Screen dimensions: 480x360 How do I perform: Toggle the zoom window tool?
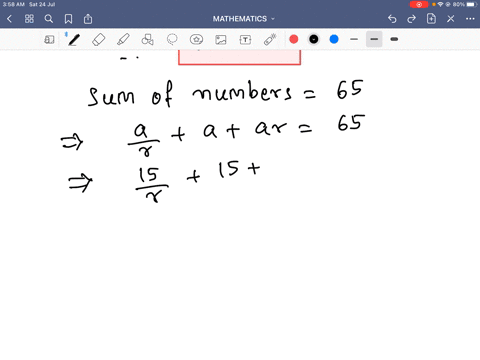tap(49, 40)
